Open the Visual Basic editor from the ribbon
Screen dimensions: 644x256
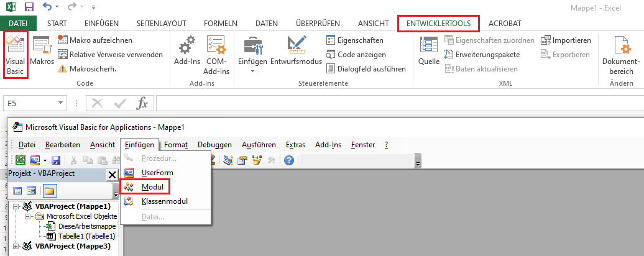[x=15, y=55]
